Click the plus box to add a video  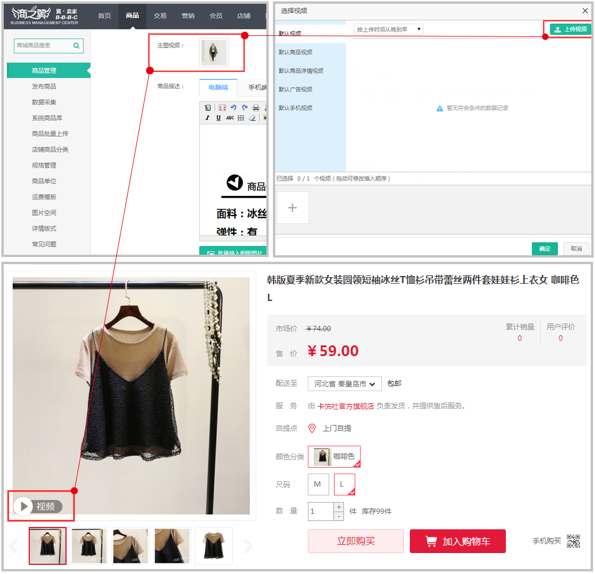coord(292,208)
